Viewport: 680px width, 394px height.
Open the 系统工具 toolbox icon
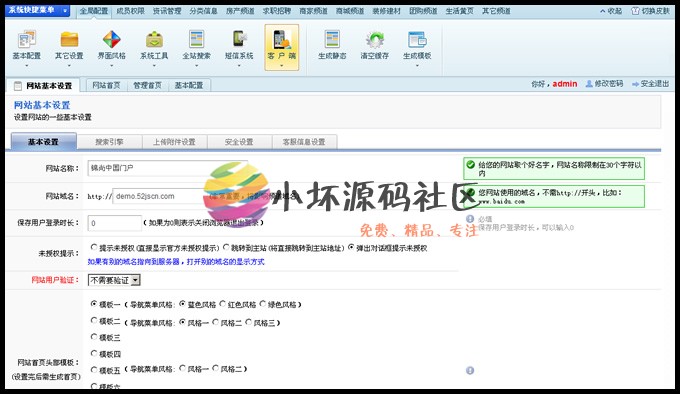[x=154, y=39]
